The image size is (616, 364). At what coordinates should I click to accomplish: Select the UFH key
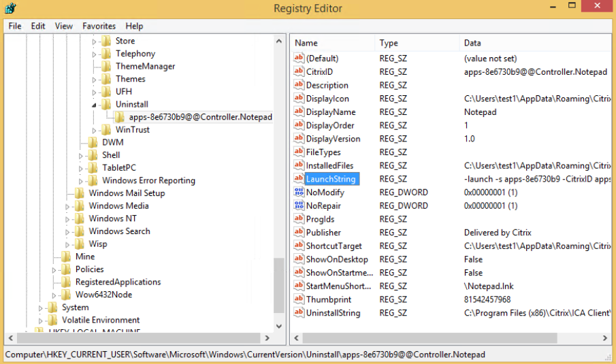click(x=124, y=91)
